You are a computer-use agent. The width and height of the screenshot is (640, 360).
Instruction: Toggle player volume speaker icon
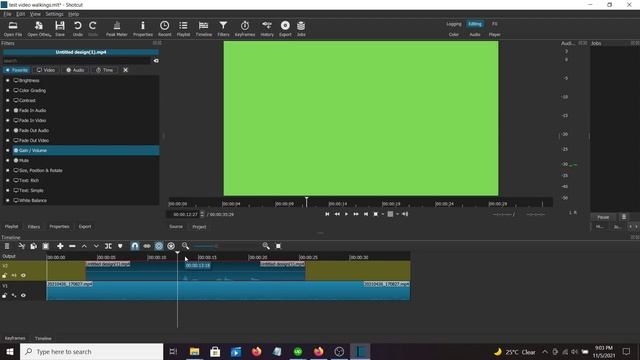405,214
